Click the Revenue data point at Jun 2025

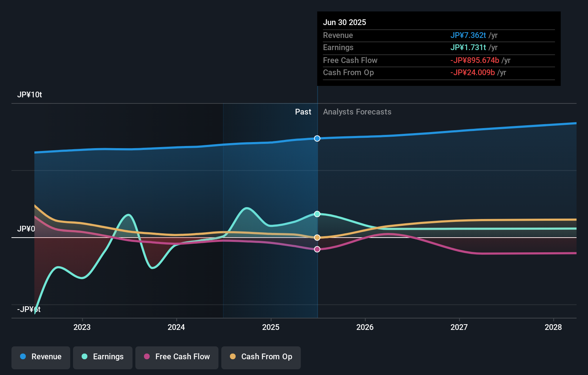pos(317,138)
